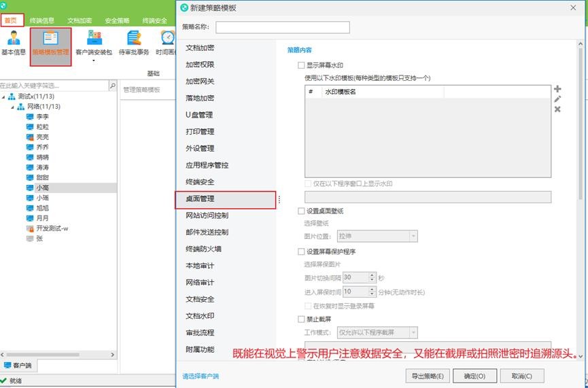Add a watermark template with the plus icon
588x388 pixels.
[557, 89]
